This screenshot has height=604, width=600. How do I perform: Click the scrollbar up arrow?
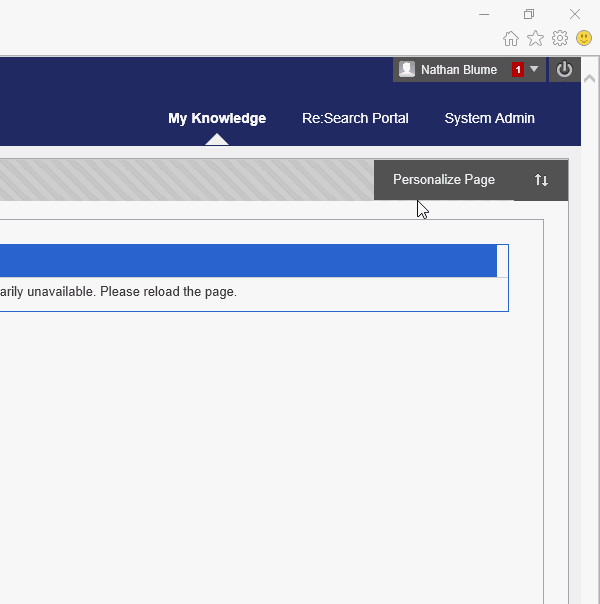coord(590,79)
